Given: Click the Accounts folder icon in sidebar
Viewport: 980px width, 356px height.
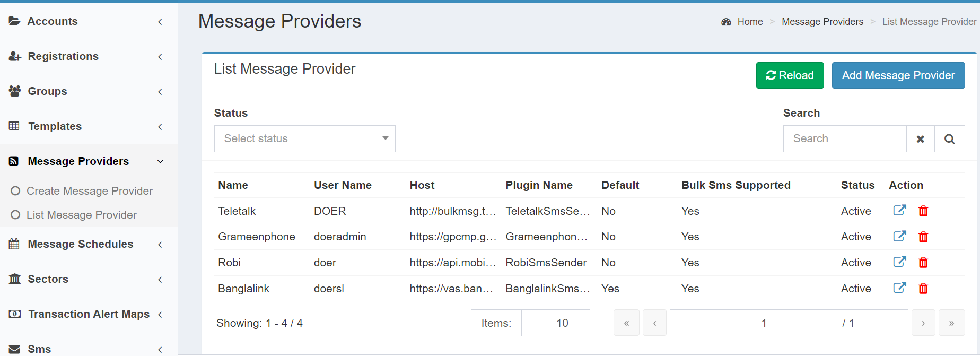Looking at the screenshot, I should [x=14, y=21].
